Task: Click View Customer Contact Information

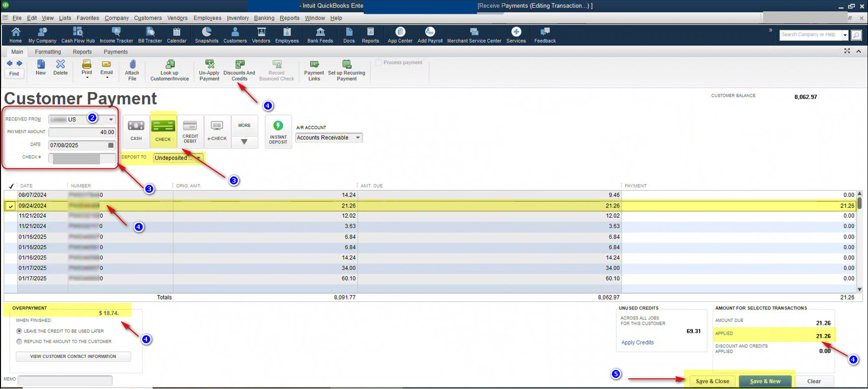Action: (x=73, y=356)
